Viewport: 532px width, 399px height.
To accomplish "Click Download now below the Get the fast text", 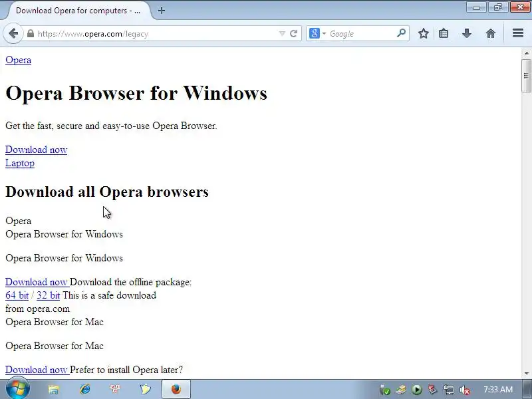I will click(37, 150).
